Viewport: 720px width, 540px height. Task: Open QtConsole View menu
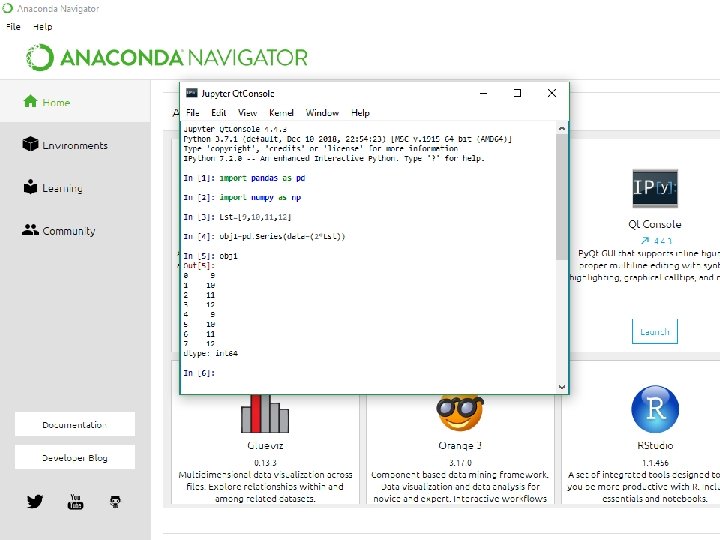pos(248,112)
